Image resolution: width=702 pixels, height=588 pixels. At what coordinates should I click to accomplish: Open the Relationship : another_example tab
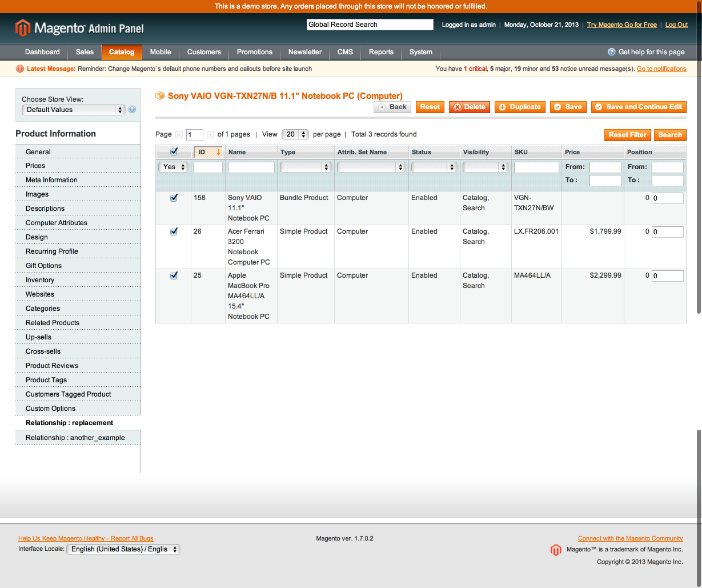[78, 438]
